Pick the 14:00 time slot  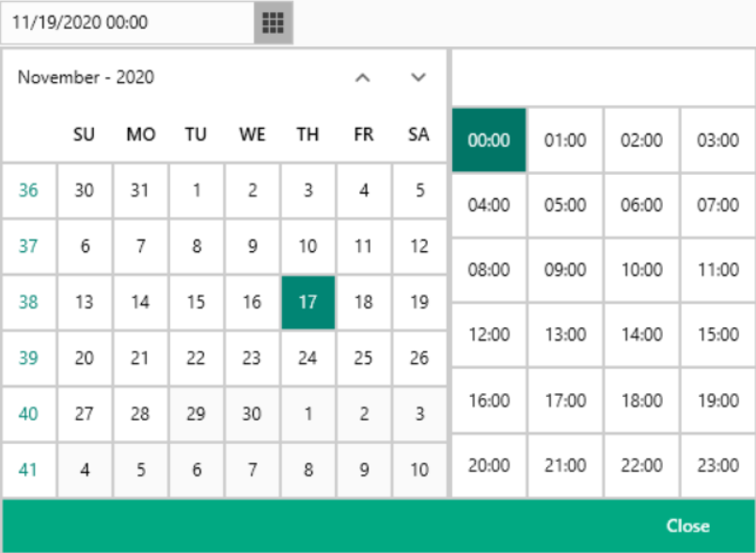click(641, 335)
